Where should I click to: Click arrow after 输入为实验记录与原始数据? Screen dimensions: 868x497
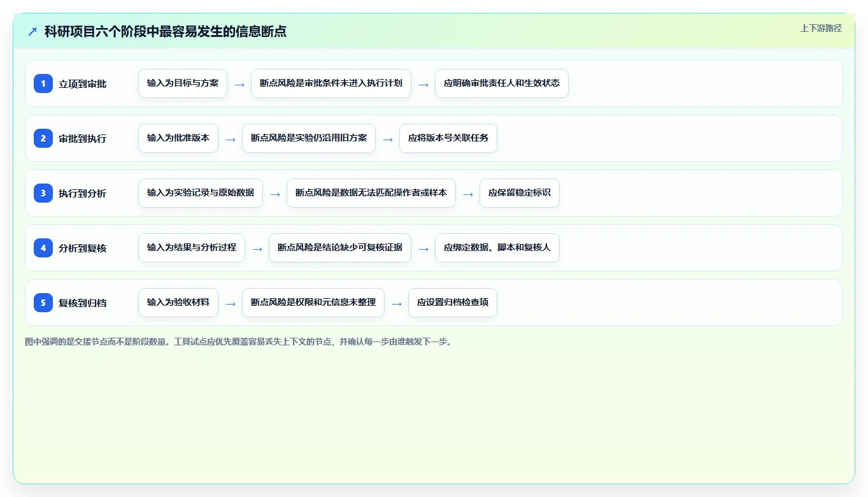[x=275, y=194]
